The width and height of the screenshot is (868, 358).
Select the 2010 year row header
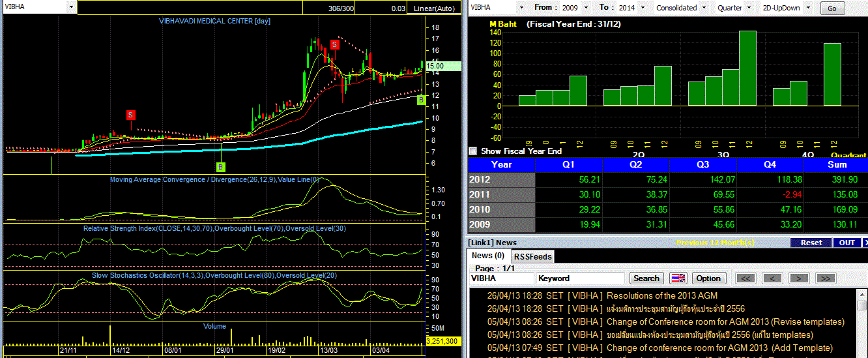point(501,209)
